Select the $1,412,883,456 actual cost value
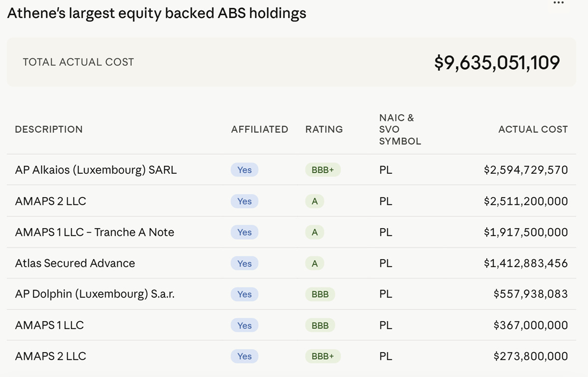The height and width of the screenshot is (377, 588). coord(526,263)
